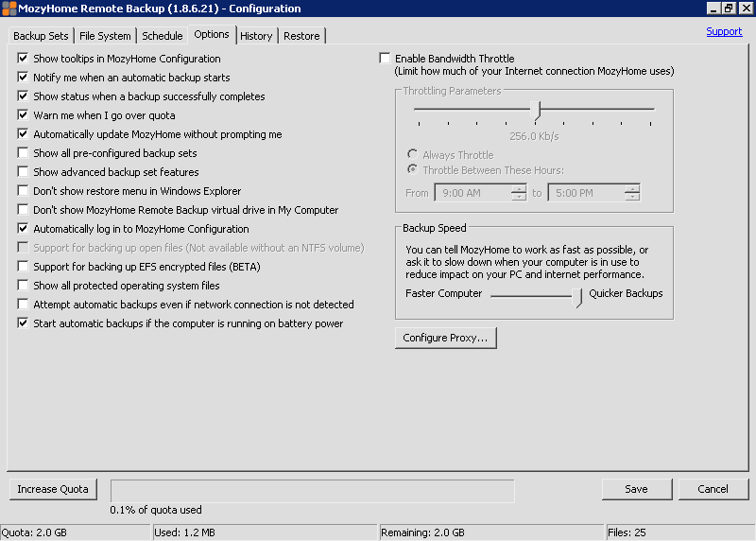Open the Configure Proxy dialog
756x541 pixels.
(x=445, y=338)
